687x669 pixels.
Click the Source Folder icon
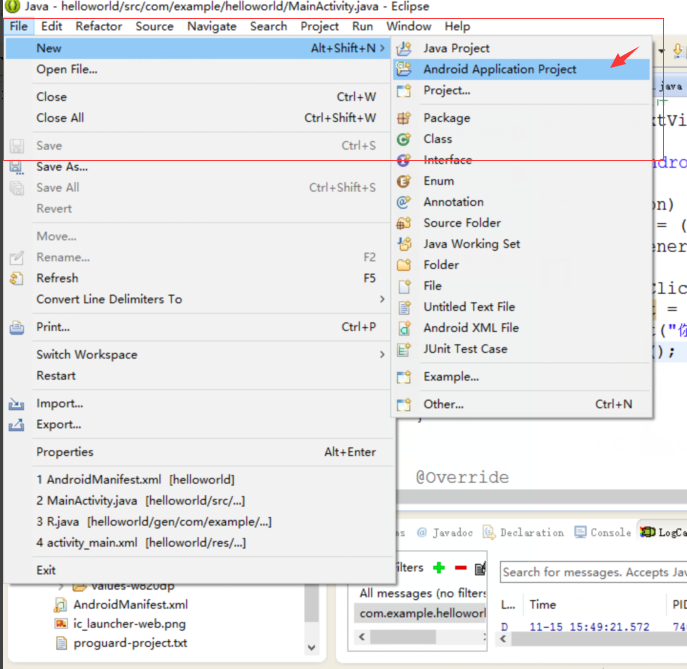click(x=404, y=223)
